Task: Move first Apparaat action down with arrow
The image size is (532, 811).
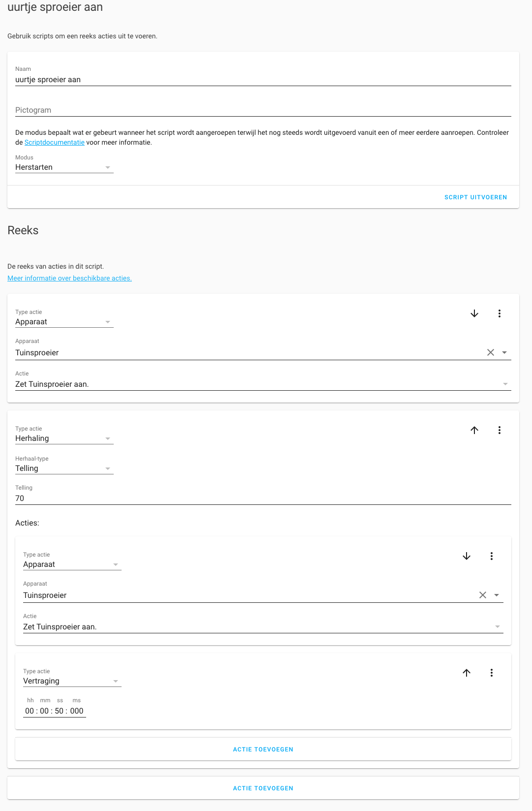Action: [474, 313]
